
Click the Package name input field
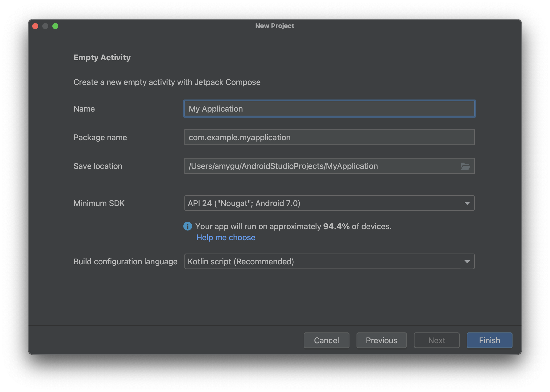tap(329, 137)
